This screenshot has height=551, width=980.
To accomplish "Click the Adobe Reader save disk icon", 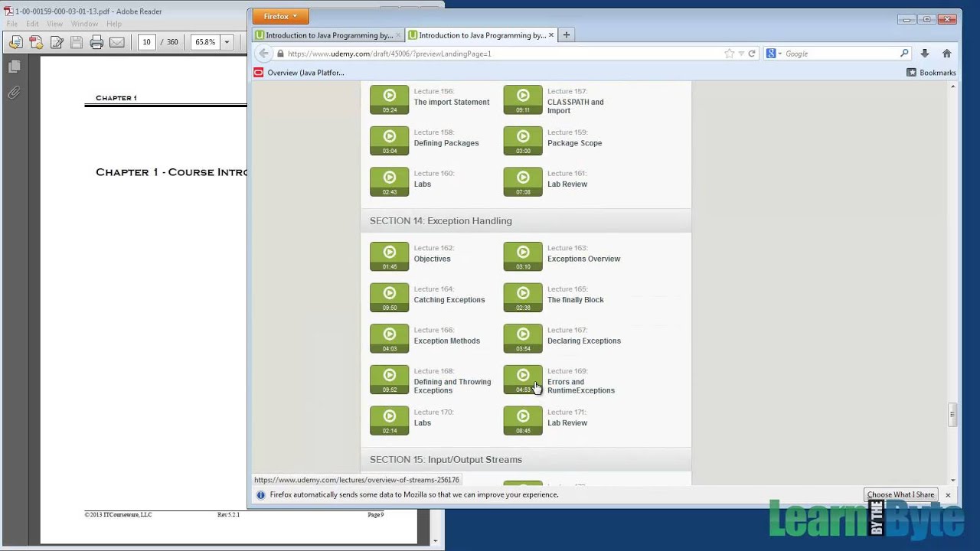I will coord(77,42).
